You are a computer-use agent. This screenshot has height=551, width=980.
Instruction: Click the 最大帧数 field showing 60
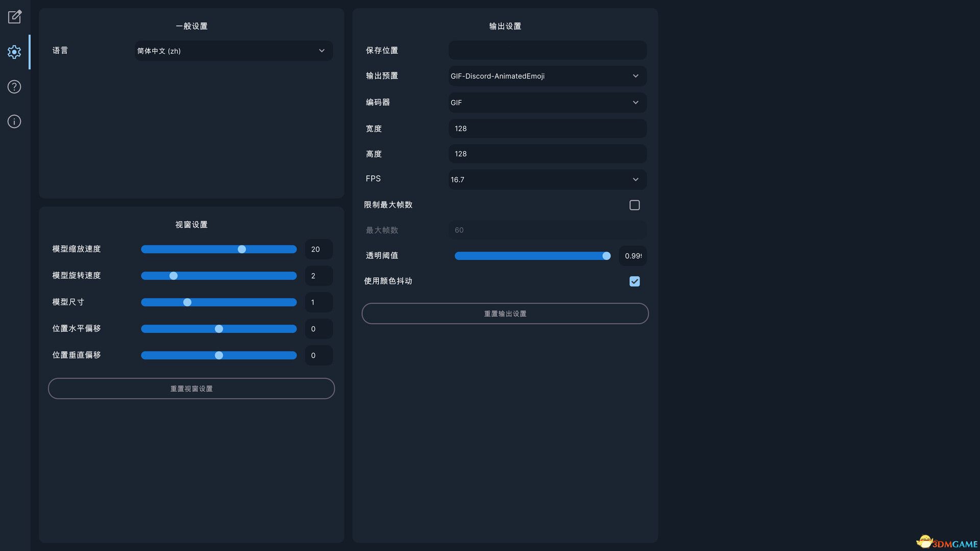click(x=547, y=230)
